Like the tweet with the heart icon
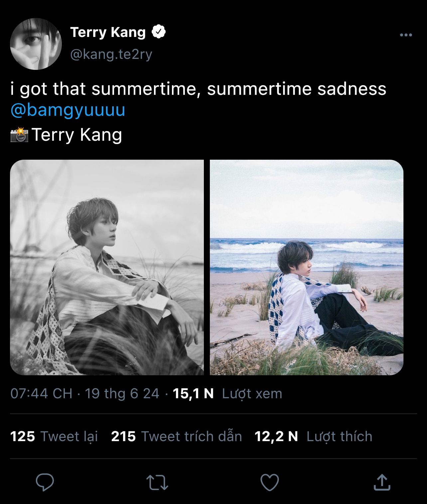Screen dimensions: 427x504 click(269, 483)
